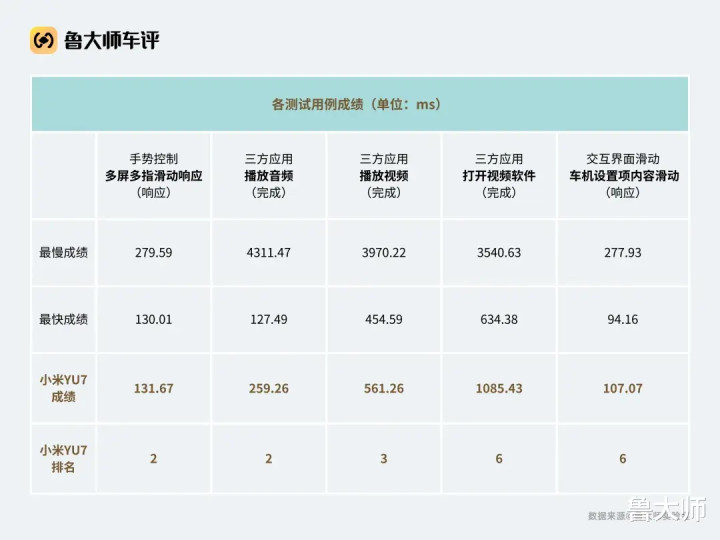Click the 手势控制 多屏多指滑动响应 column header
720x540 pixels.
(x=154, y=176)
